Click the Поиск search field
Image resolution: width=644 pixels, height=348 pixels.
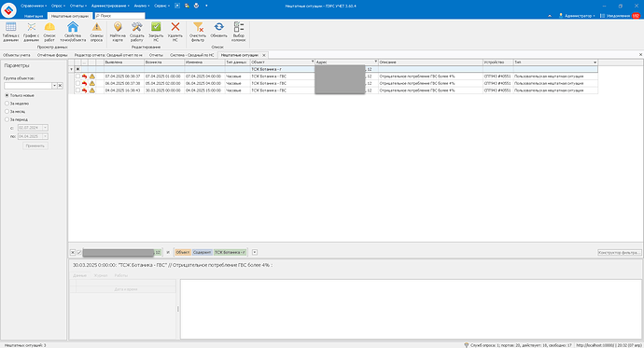[x=119, y=16]
